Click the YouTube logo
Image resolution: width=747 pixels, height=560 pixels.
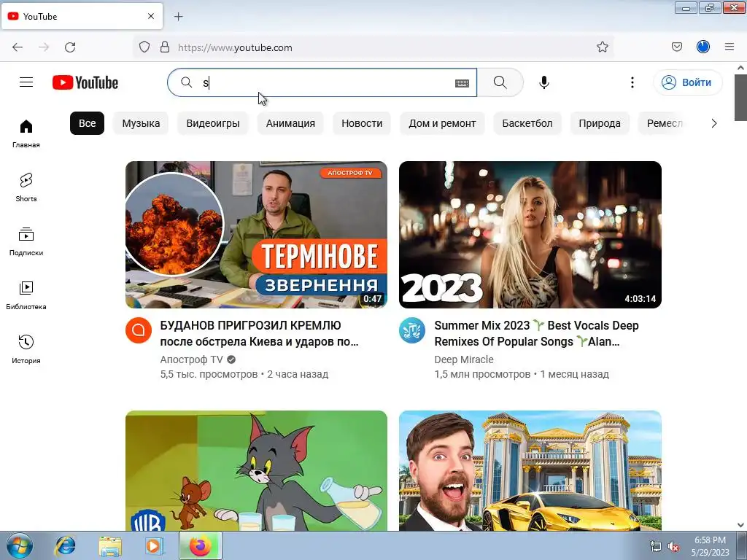pyautogui.click(x=85, y=82)
